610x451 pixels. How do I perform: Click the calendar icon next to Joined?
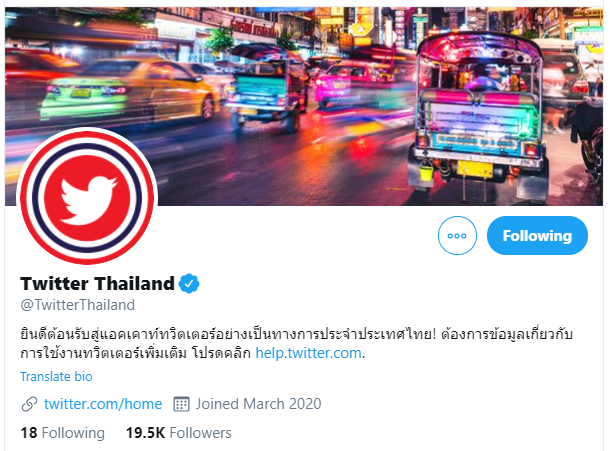click(x=181, y=404)
